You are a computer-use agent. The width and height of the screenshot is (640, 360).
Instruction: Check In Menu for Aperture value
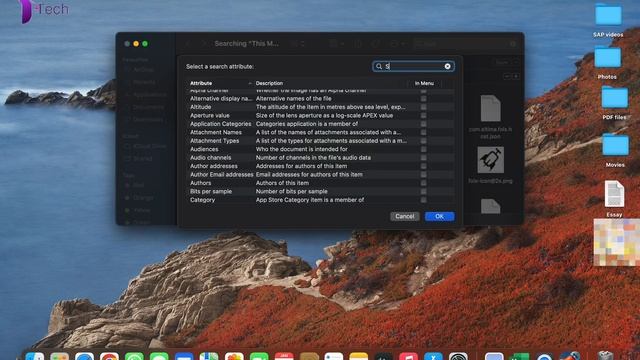pyautogui.click(x=424, y=116)
